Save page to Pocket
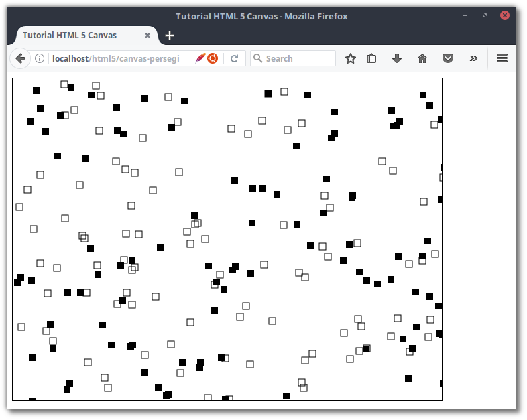The width and height of the screenshot is (527, 420). [448, 59]
